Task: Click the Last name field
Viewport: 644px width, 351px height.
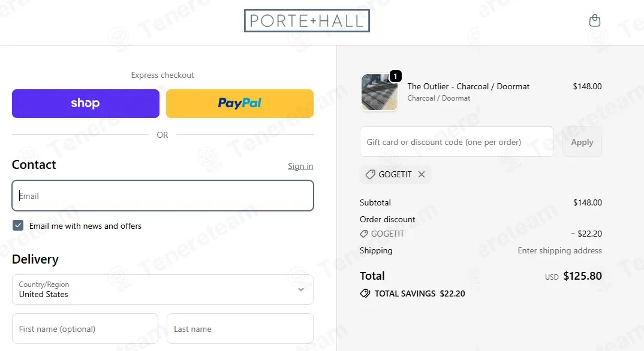Action: (x=240, y=329)
